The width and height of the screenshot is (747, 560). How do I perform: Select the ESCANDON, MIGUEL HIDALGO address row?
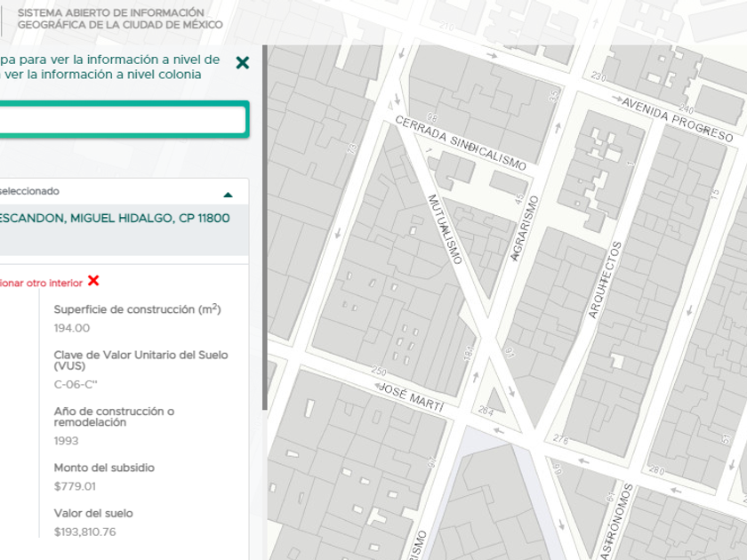click(114, 218)
